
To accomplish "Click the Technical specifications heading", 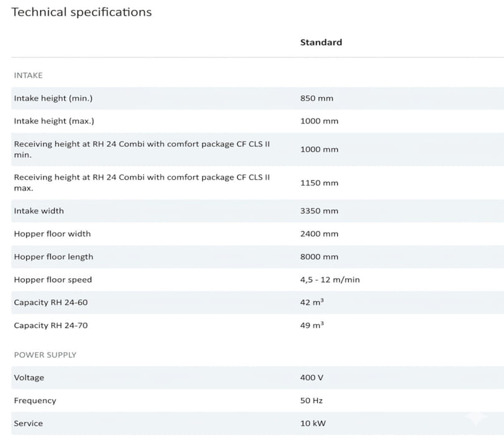I will tap(82, 12).
